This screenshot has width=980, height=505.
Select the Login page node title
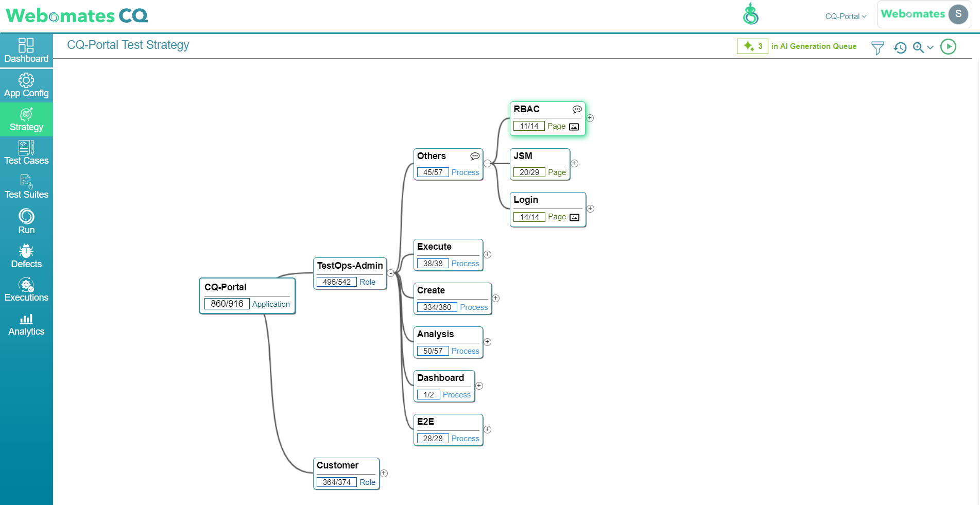pyautogui.click(x=526, y=200)
